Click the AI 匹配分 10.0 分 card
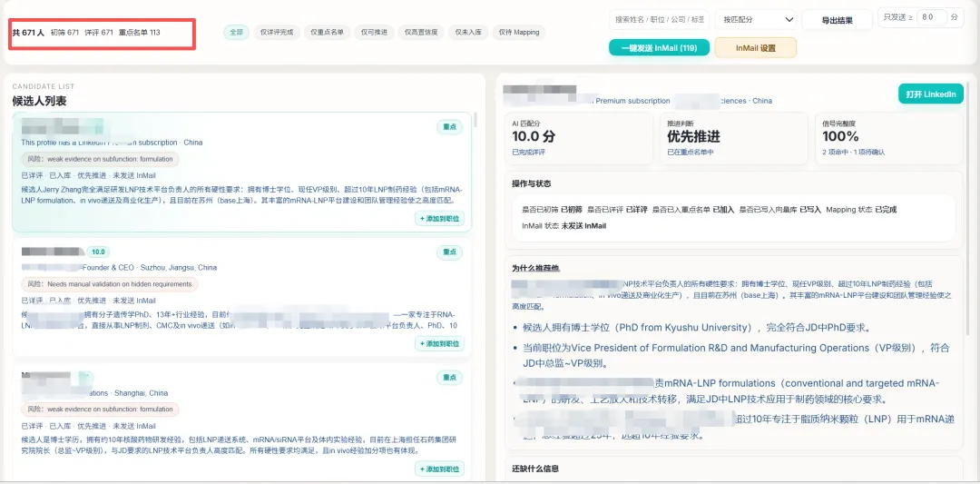 tap(579, 138)
